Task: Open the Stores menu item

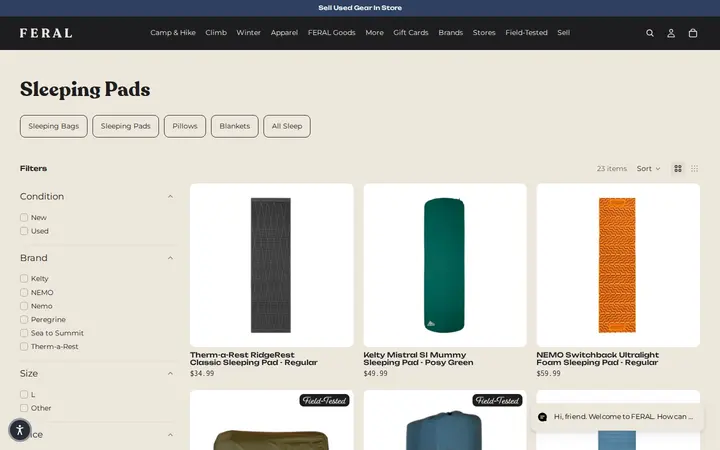Action: pos(484,33)
